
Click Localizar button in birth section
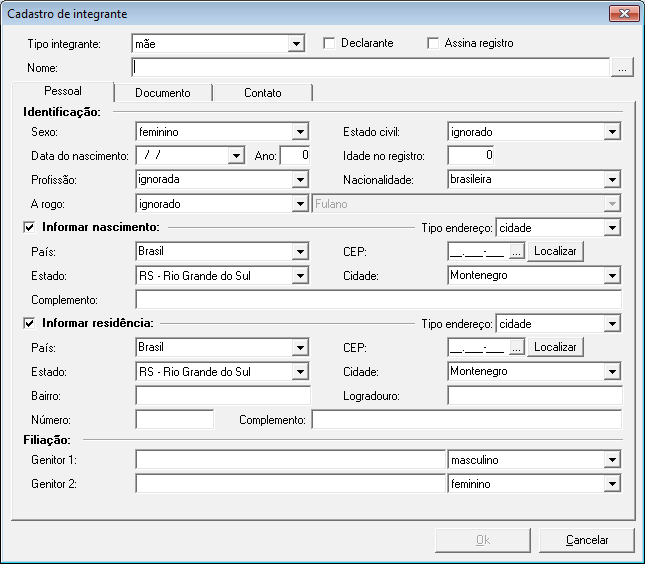555,251
